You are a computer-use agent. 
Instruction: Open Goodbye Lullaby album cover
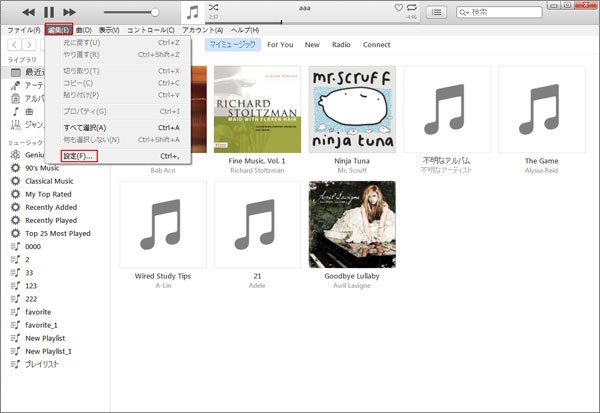tap(352, 224)
